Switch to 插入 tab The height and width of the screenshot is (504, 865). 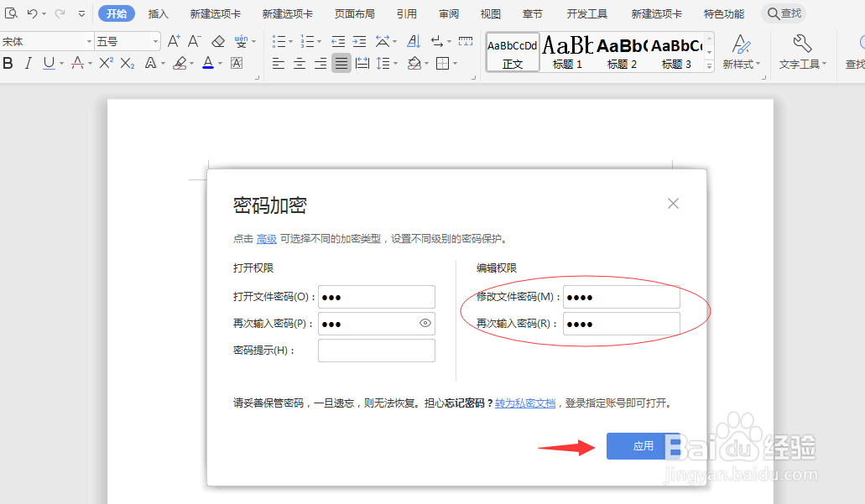click(158, 13)
